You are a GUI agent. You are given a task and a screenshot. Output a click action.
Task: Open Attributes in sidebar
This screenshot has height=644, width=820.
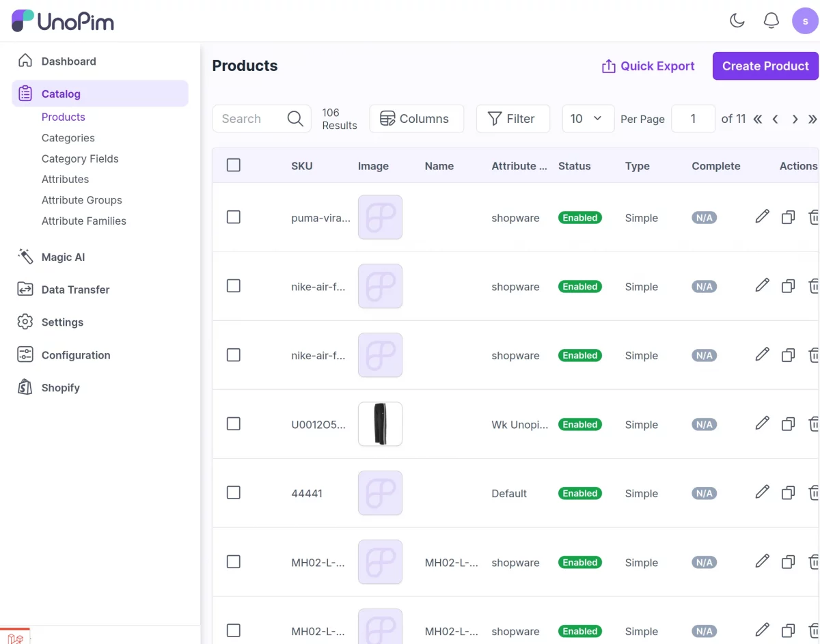pyautogui.click(x=66, y=179)
